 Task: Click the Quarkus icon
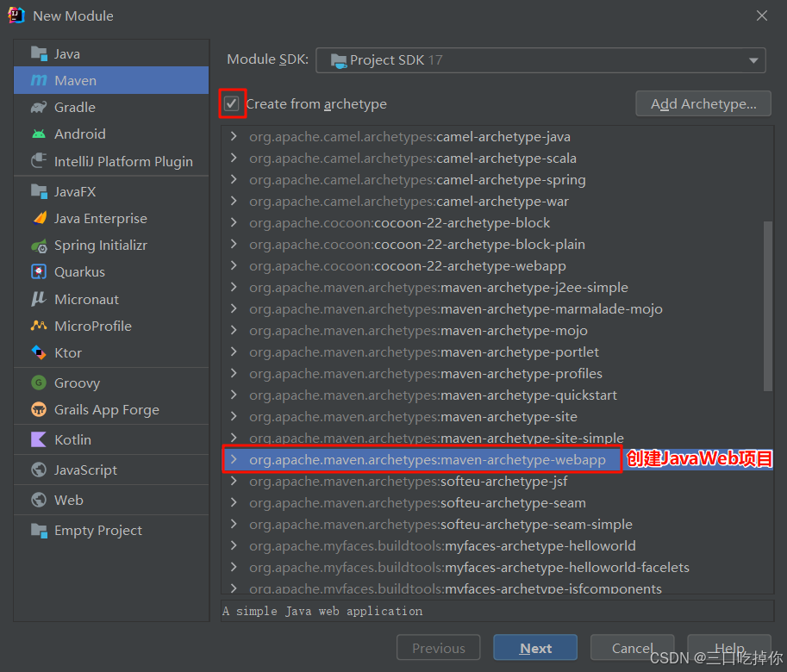pyautogui.click(x=39, y=271)
